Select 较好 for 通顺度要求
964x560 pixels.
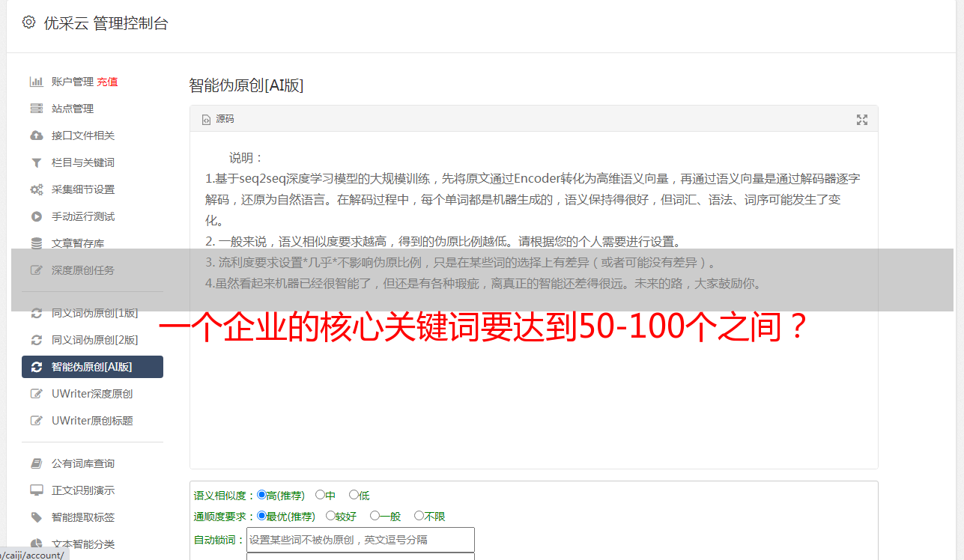(x=330, y=516)
